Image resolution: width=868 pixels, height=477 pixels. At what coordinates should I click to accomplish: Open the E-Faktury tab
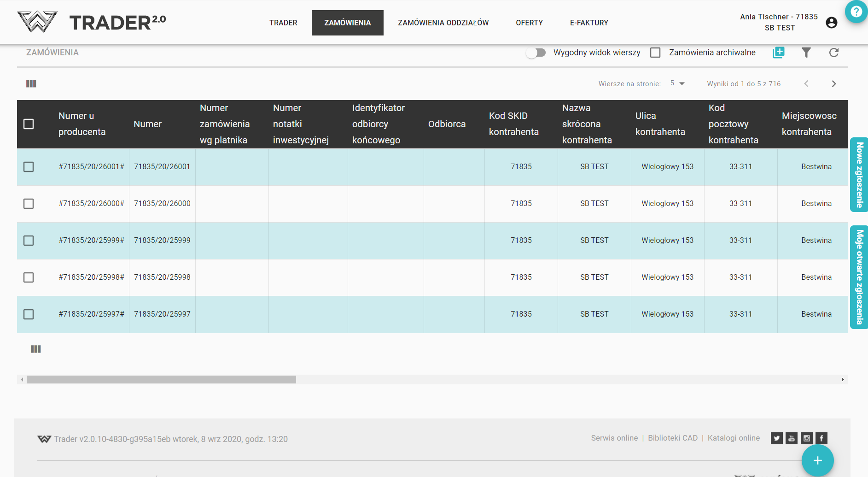589,23
